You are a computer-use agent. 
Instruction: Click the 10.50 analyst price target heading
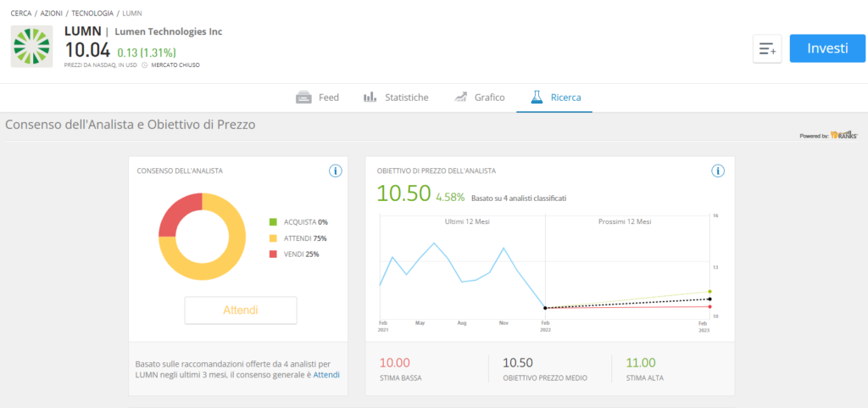click(x=403, y=193)
